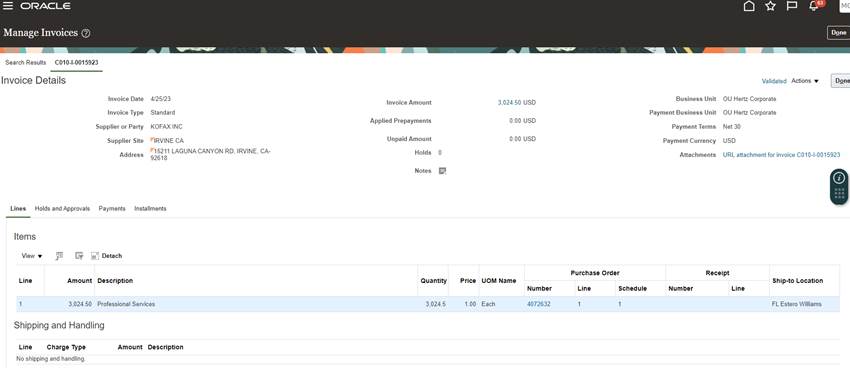Click payment terms Net 30 value
The width and height of the screenshot is (850, 368).
(x=732, y=127)
